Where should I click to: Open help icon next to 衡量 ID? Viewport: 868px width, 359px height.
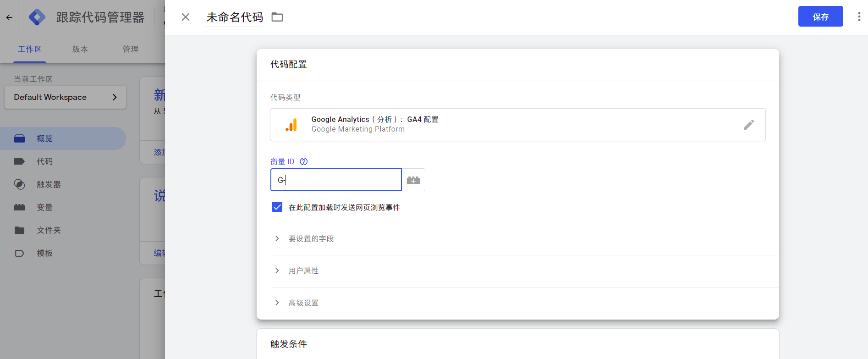pyautogui.click(x=303, y=161)
